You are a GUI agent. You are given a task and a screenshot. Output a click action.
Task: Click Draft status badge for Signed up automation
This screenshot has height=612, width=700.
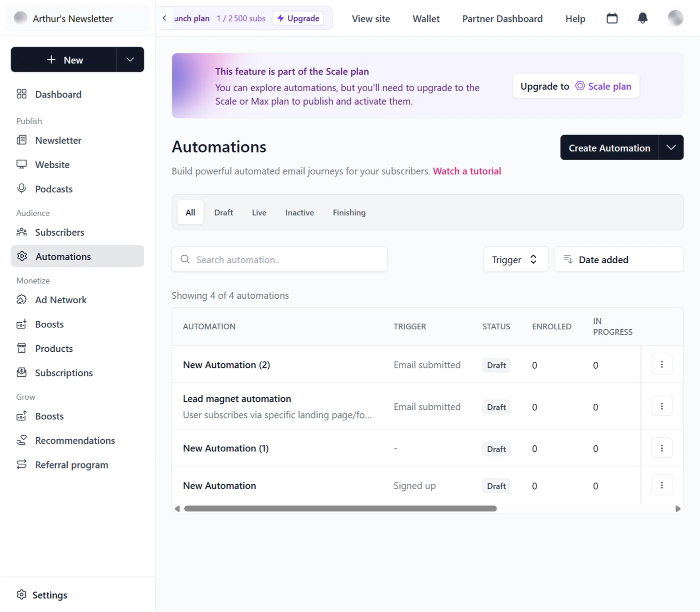pos(496,486)
